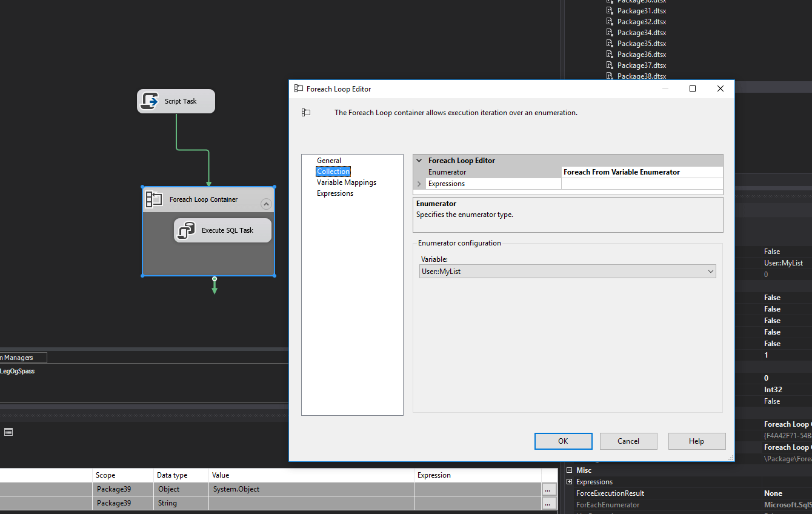Click the Int32 value in Properties
Viewport: 812px width, 514px height.
[x=773, y=390]
